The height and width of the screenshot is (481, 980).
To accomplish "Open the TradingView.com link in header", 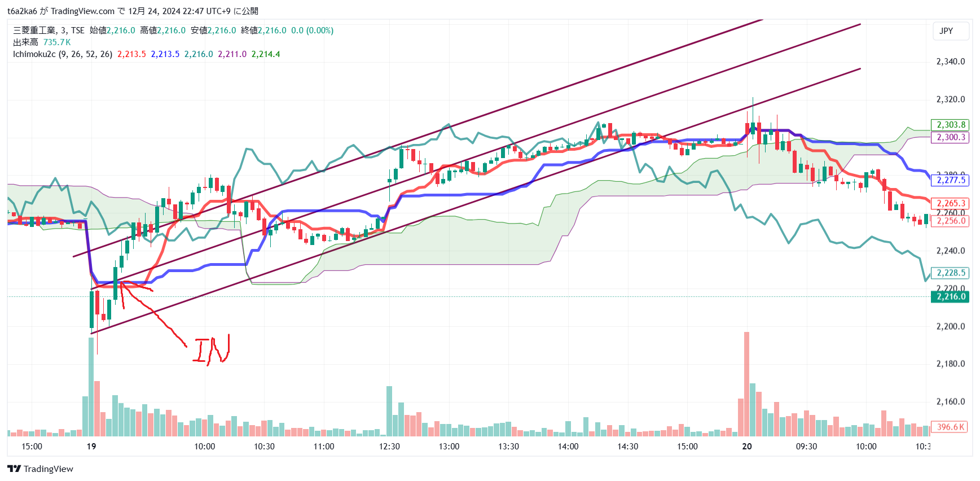I will pos(82,11).
